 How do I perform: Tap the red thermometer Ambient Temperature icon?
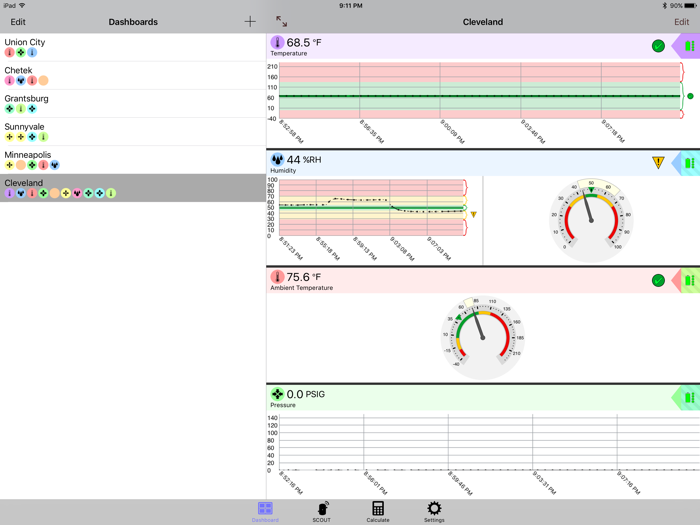click(x=277, y=277)
